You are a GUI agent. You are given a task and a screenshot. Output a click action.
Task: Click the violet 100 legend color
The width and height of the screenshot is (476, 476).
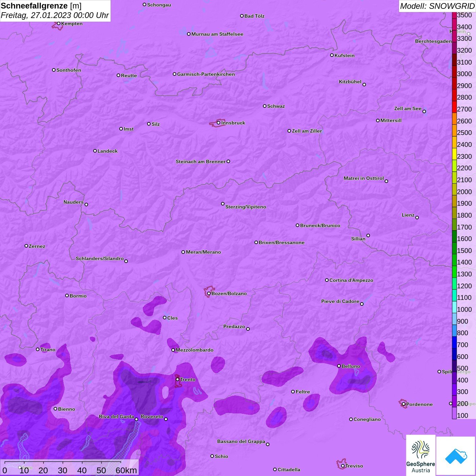tap(454, 413)
